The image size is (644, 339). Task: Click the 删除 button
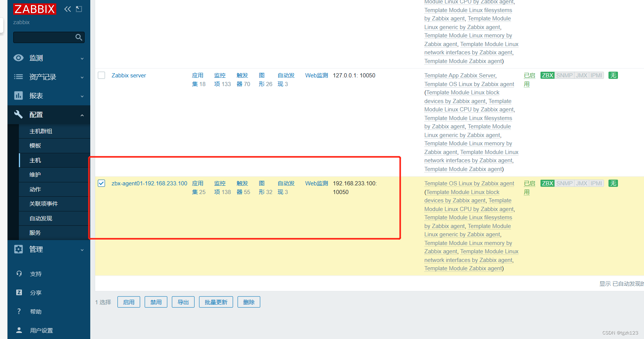tap(249, 302)
